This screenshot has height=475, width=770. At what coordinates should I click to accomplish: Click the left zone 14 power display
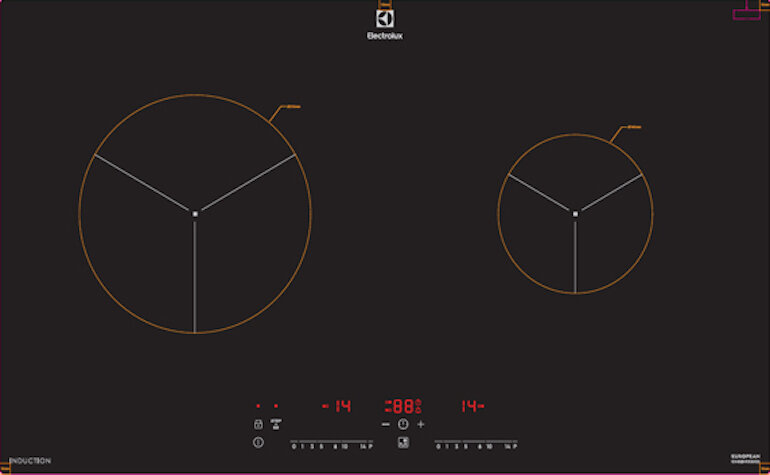337,406
